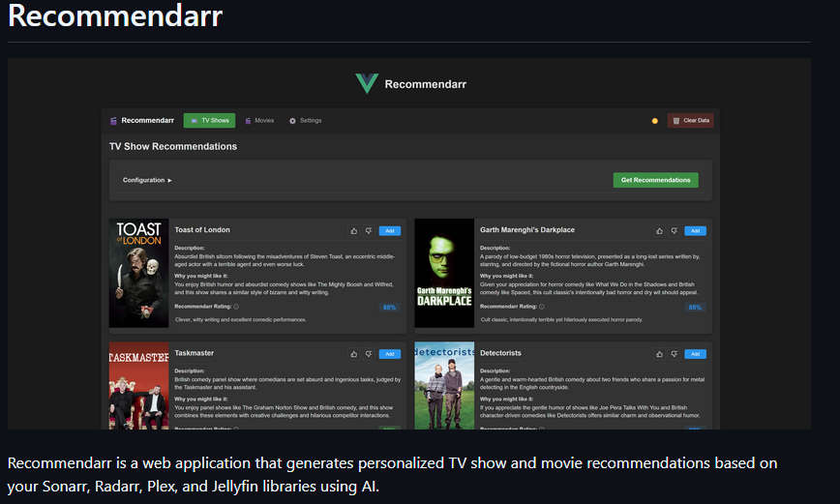Image resolution: width=840 pixels, height=504 pixels.
Task: Like Garth Marenghi's Darkplace with thumbs up
Action: tap(659, 231)
